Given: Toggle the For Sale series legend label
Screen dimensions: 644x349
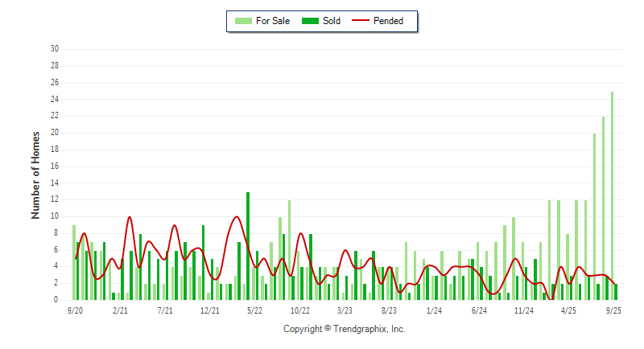Looking at the screenshot, I should [273, 21].
